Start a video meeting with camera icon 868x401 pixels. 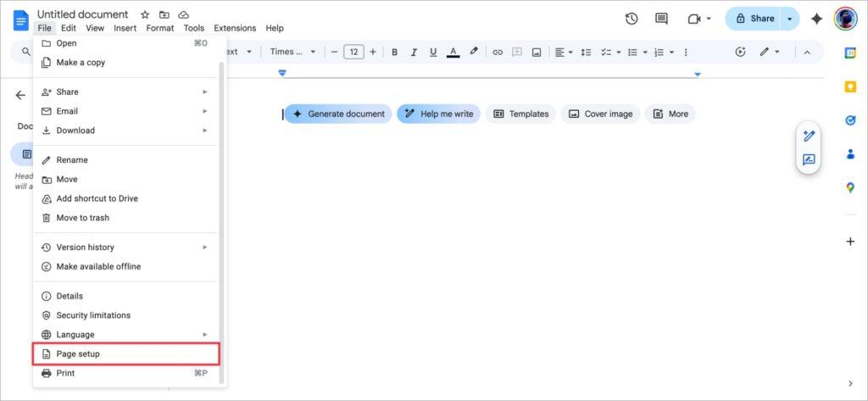694,19
